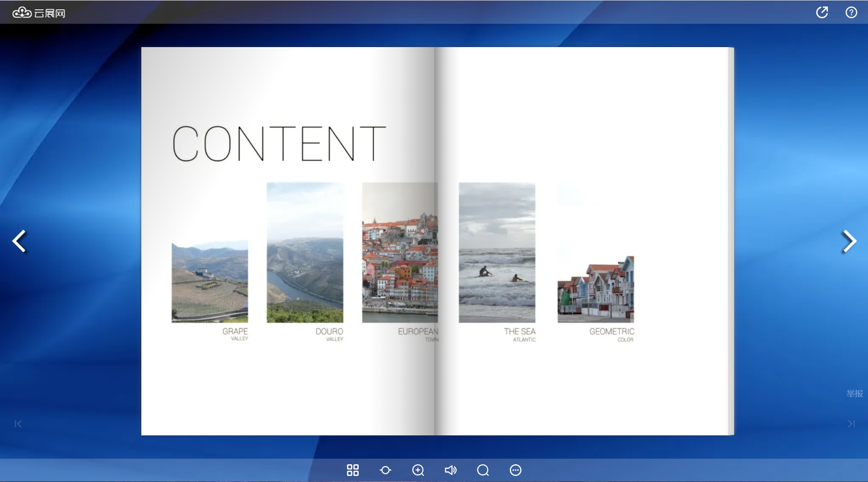
Task: Jump to the last page
Action: (851, 424)
